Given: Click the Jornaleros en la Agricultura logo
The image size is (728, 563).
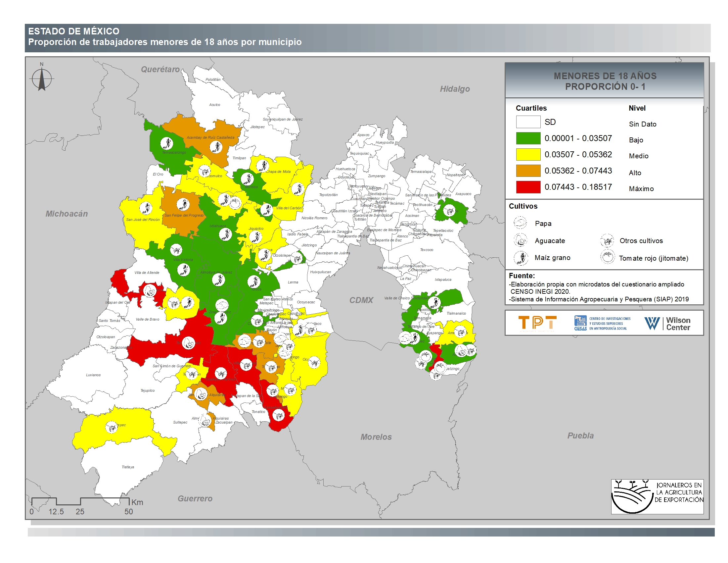Looking at the screenshot, I should (657, 496).
